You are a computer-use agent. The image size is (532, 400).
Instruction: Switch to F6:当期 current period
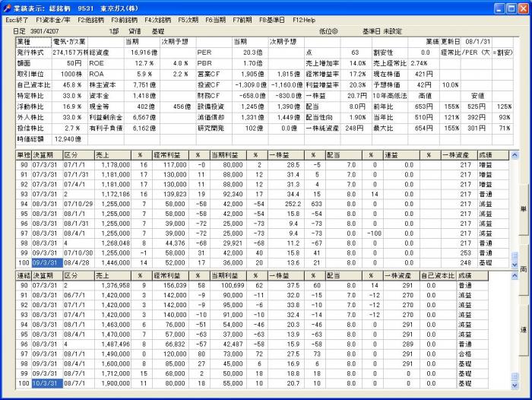click(215, 20)
